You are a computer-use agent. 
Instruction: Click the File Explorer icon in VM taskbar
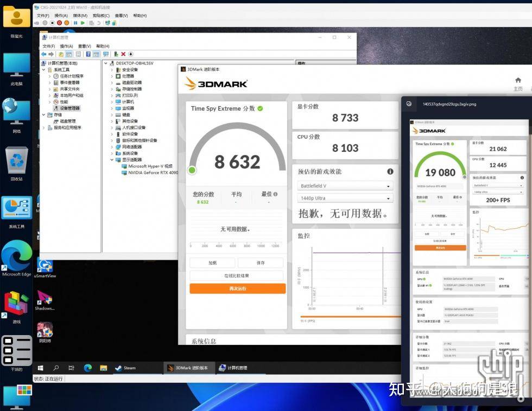pos(104,368)
